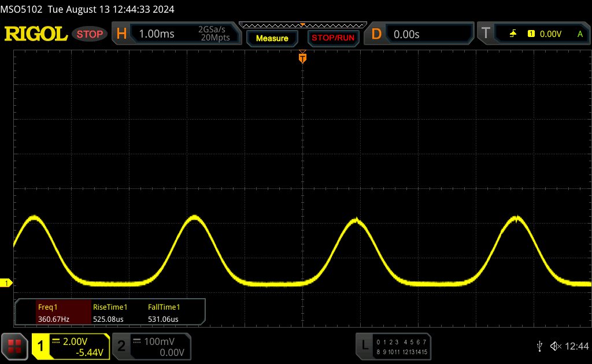Adjust the 0.00s delay value
The image size is (592, 364).
pyautogui.click(x=406, y=34)
